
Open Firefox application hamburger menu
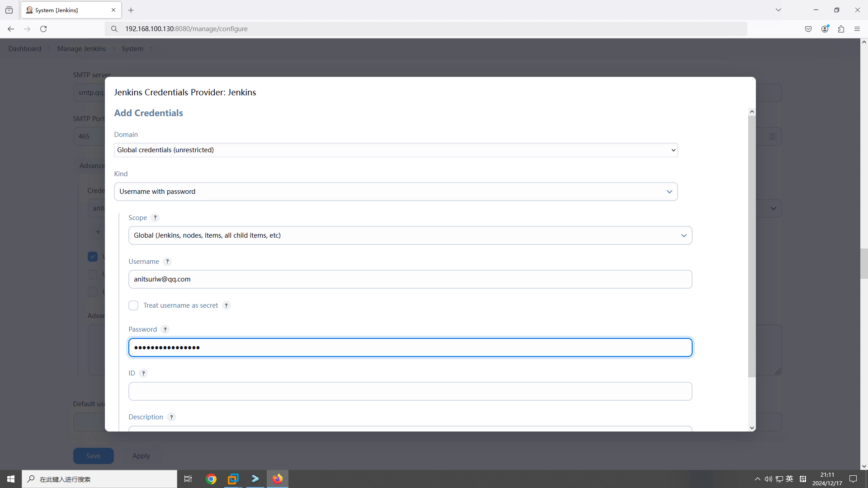(857, 29)
